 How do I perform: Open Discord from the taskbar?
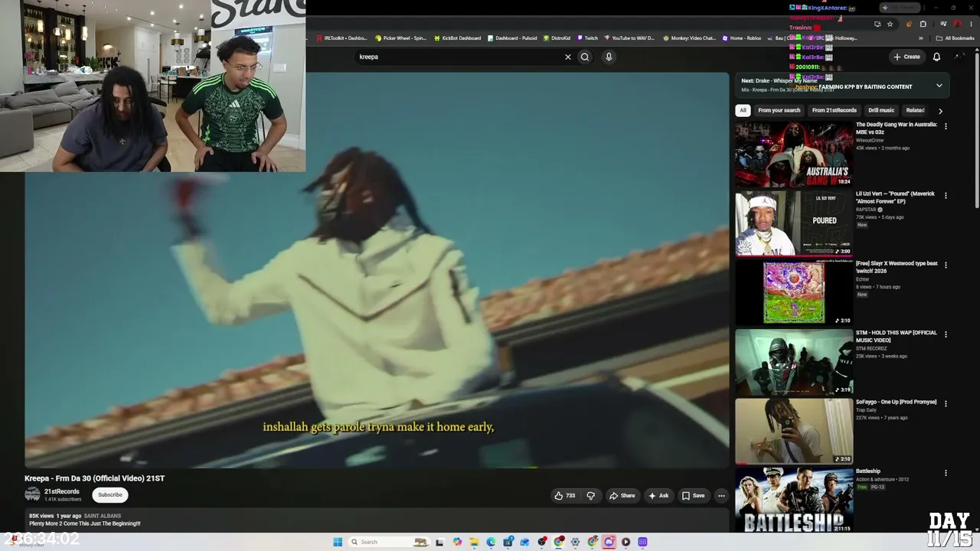click(609, 542)
